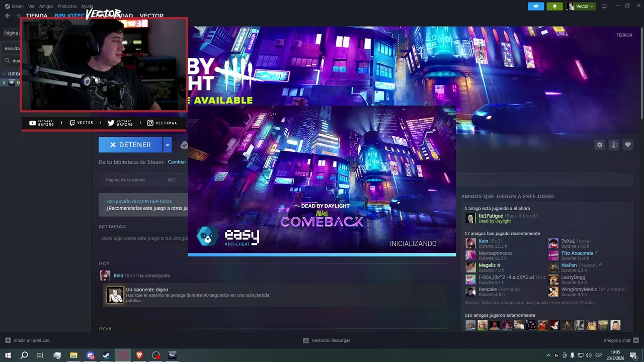This screenshot has width=644, height=362.
Task: Open 7oXaL's avatar icon
Action: [x=553, y=244]
